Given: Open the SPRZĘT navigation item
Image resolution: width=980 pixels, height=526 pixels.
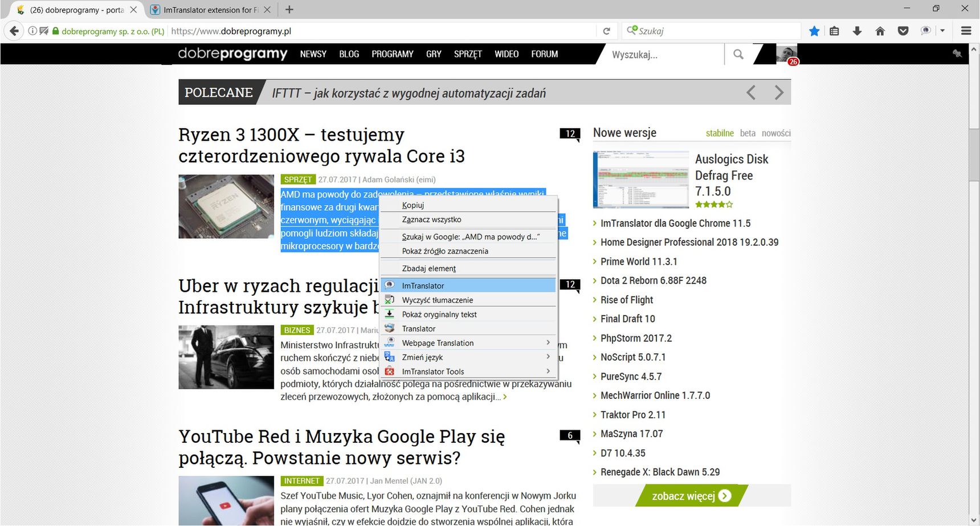Looking at the screenshot, I should tap(468, 54).
